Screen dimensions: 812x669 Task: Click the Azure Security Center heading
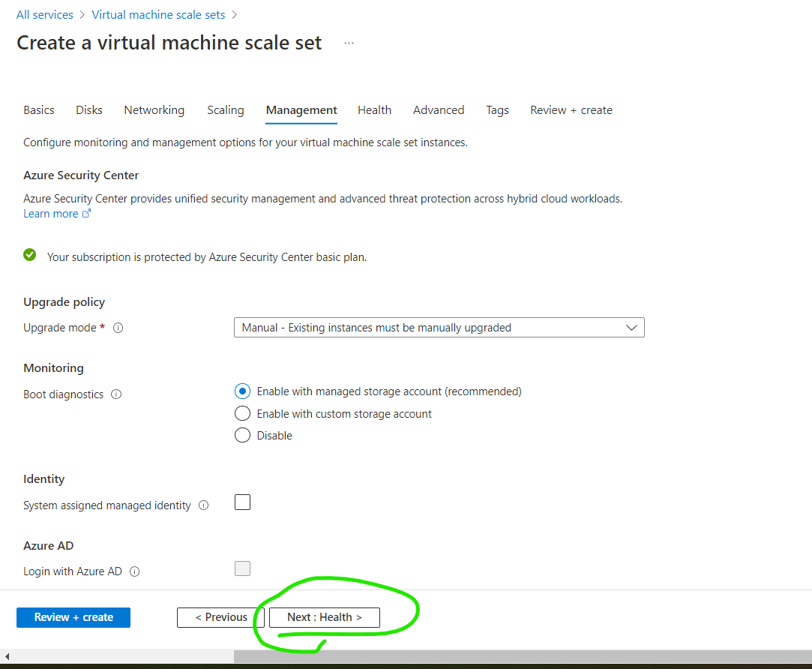click(81, 175)
